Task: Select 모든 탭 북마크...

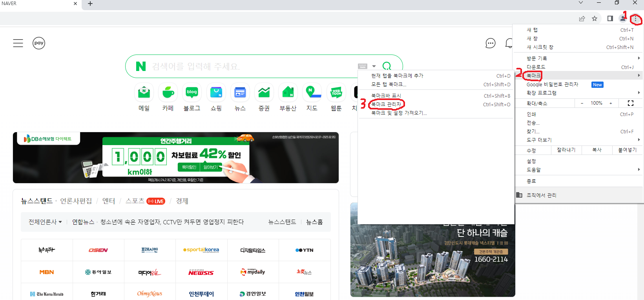Action: coord(436,84)
